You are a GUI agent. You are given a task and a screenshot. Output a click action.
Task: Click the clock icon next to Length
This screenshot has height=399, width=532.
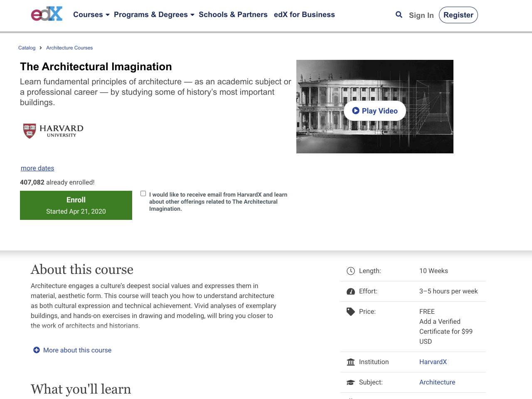pyautogui.click(x=351, y=271)
